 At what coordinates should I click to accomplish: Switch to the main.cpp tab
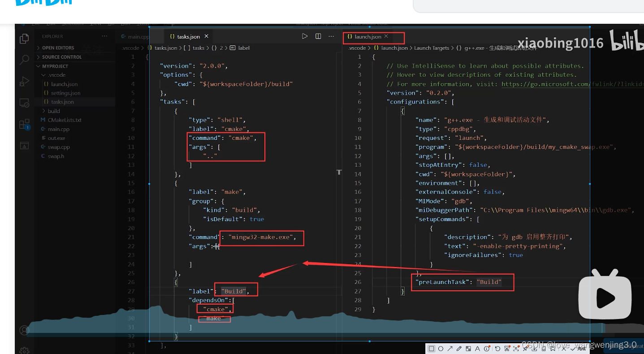pos(135,37)
